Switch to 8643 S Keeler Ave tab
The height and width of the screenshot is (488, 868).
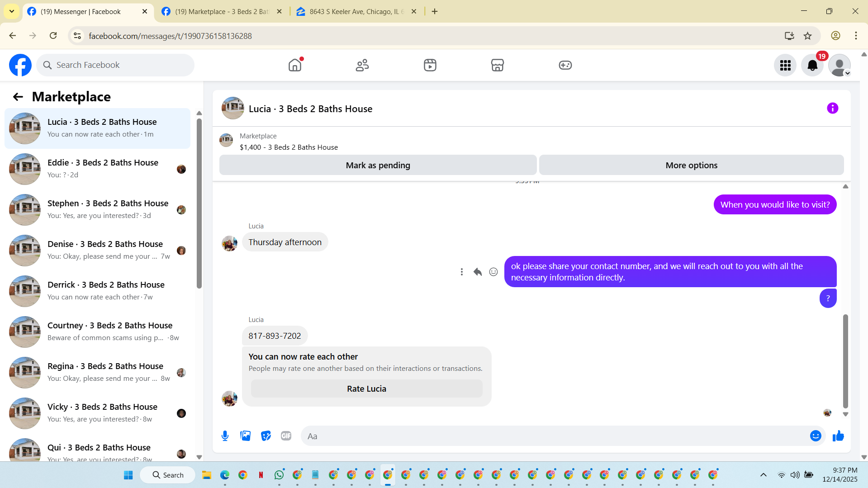(357, 11)
